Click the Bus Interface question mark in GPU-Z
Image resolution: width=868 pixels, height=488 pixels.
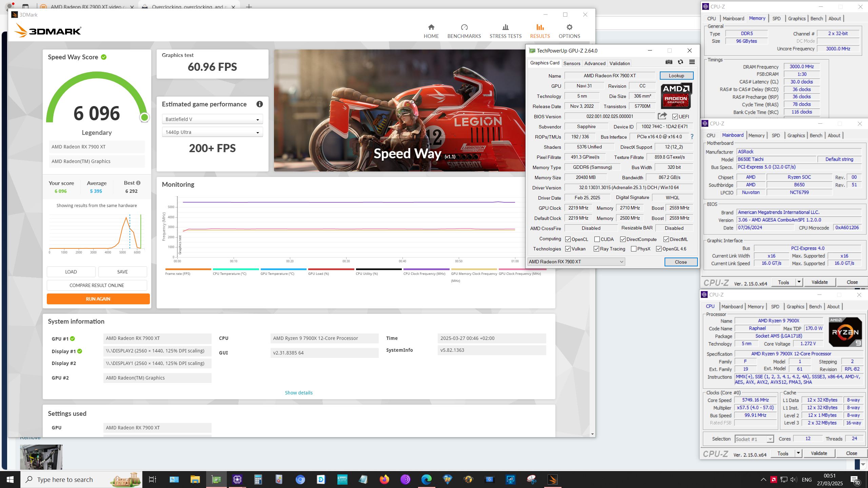[x=692, y=137]
